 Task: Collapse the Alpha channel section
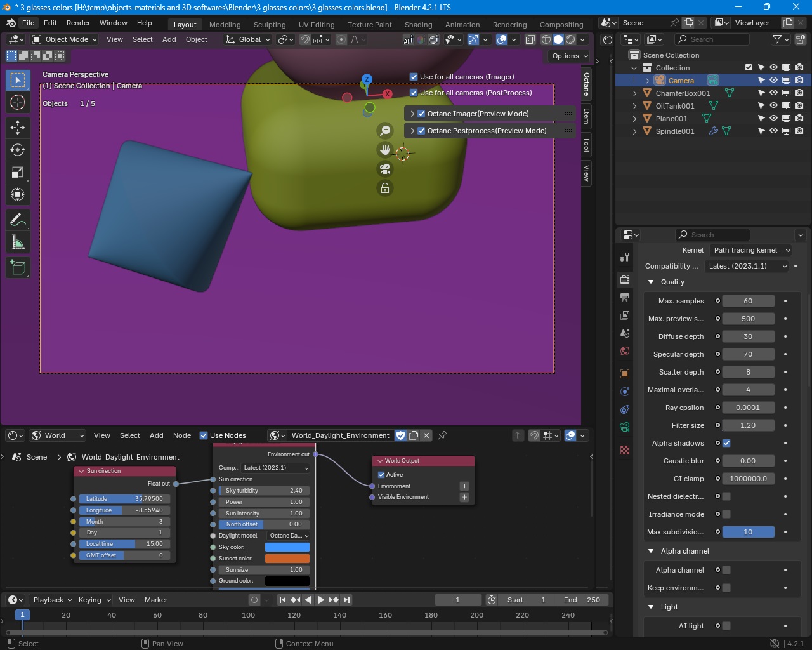pyautogui.click(x=651, y=551)
